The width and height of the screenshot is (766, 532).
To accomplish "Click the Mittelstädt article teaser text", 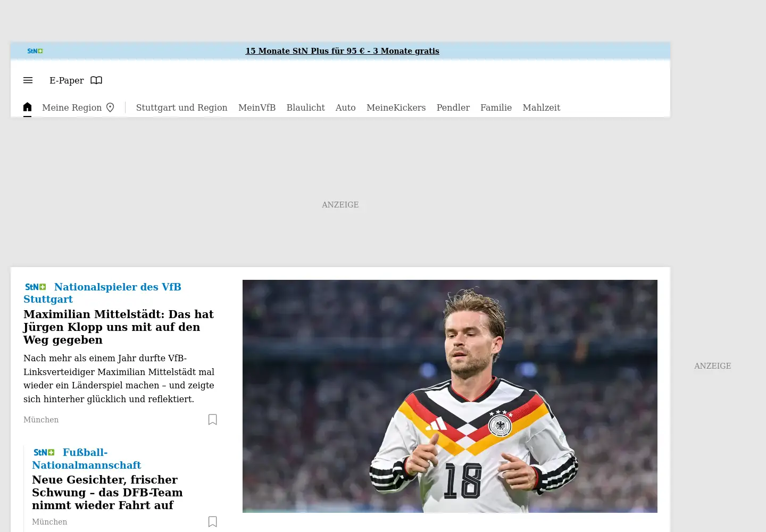I will (119, 378).
